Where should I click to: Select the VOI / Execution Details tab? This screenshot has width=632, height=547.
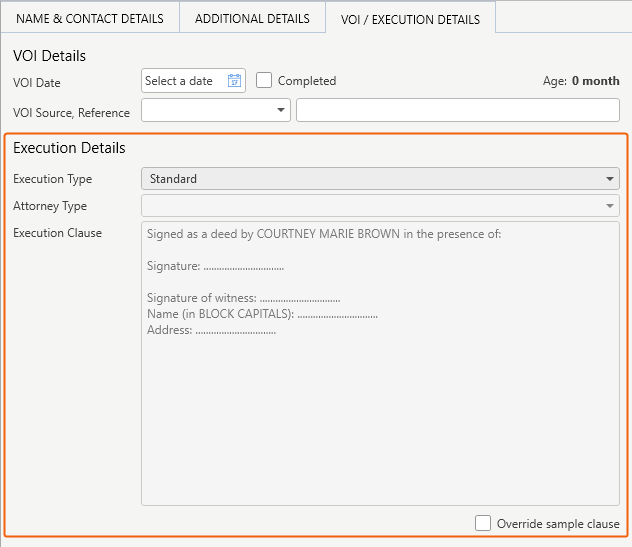[x=410, y=19]
